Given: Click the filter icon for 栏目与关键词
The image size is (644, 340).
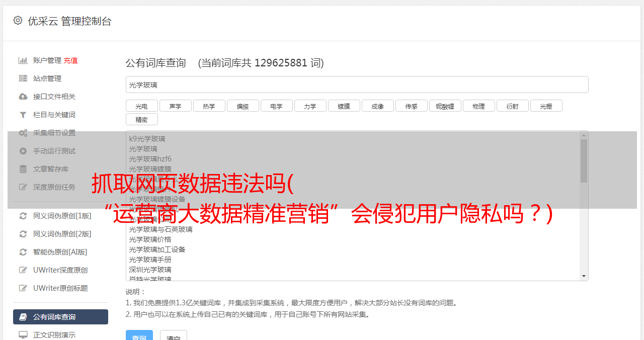Looking at the screenshot, I should click(23, 115).
